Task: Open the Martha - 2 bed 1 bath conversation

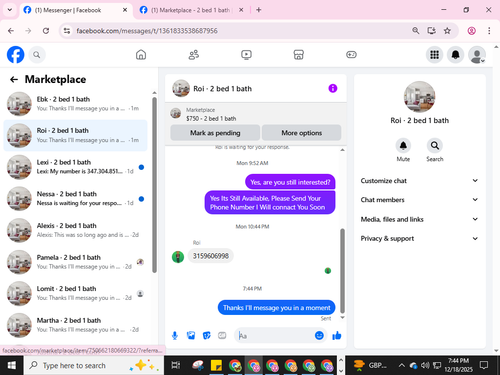Action: pos(76,325)
